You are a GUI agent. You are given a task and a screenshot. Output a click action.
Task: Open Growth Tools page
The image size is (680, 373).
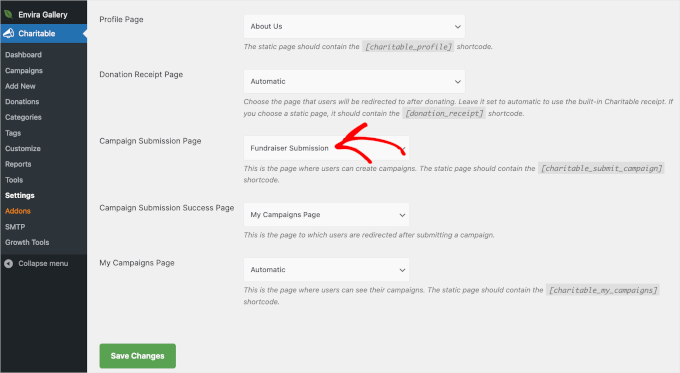(27, 242)
